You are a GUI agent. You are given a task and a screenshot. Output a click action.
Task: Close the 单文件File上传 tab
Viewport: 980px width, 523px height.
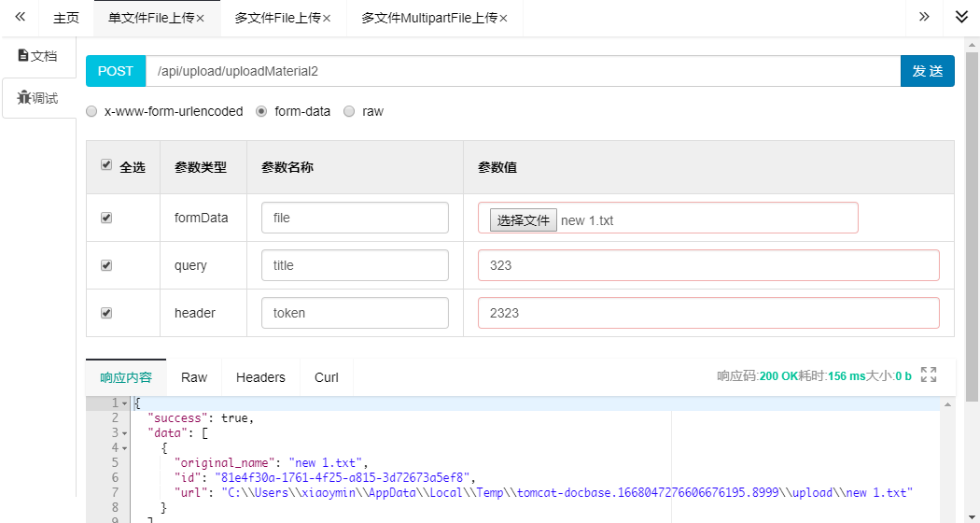tap(200, 19)
